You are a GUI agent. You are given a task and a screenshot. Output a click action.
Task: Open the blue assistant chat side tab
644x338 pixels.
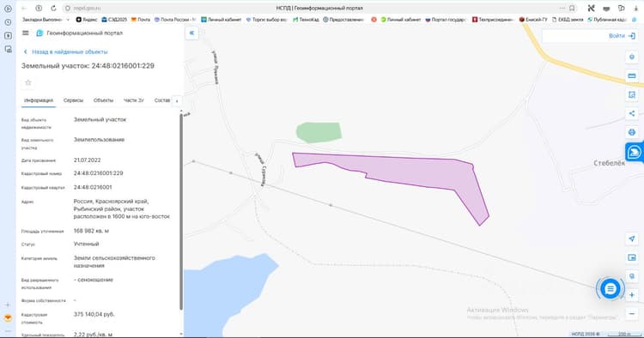[635, 152]
